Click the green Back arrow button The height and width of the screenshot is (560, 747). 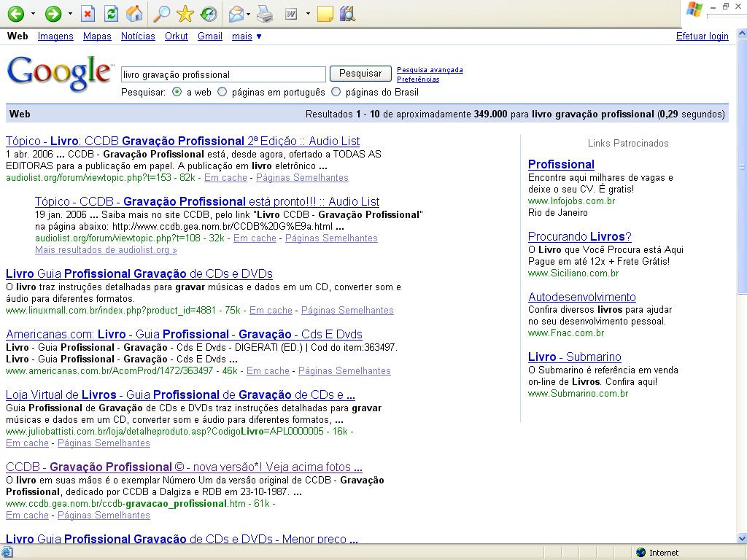point(15,14)
